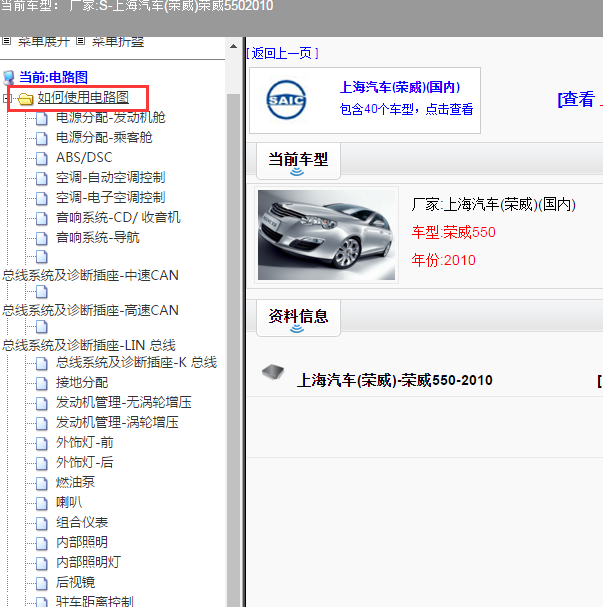Image resolution: width=603 pixels, height=607 pixels.
Task: Click the tree panel scroll-up arrow
Action: tap(233, 46)
